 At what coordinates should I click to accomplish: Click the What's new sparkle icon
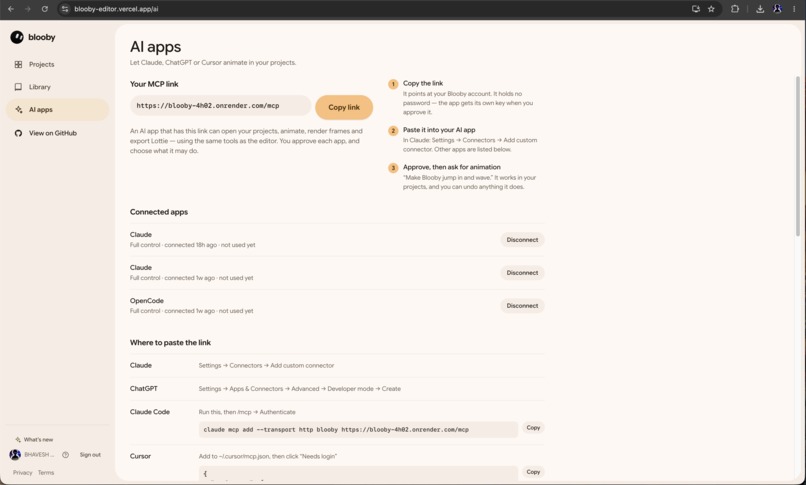click(x=18, y=440)
